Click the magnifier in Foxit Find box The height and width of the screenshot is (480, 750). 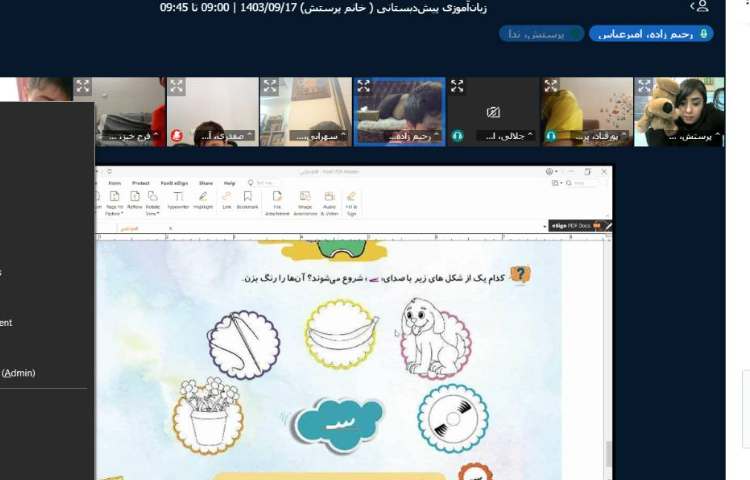569,183
